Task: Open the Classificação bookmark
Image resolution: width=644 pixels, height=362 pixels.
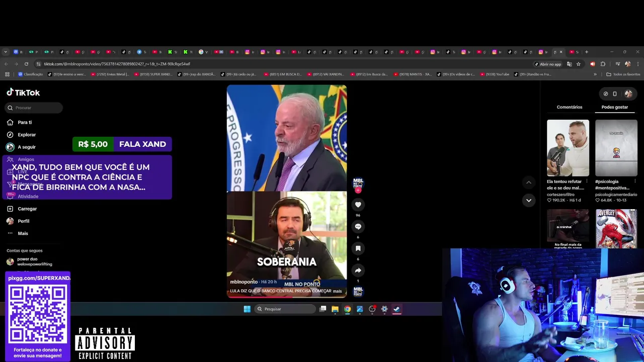Action: [x=31, y=74]
